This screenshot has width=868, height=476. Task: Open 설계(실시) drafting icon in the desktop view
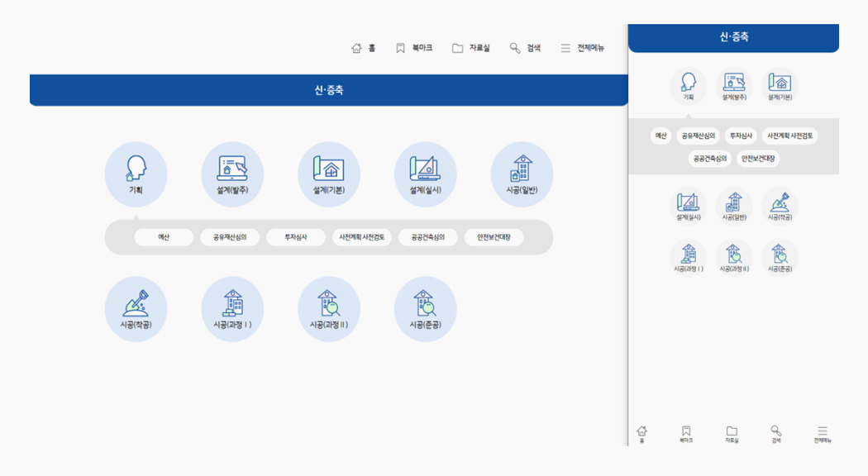pyautogui.click(x=425, y=173)
